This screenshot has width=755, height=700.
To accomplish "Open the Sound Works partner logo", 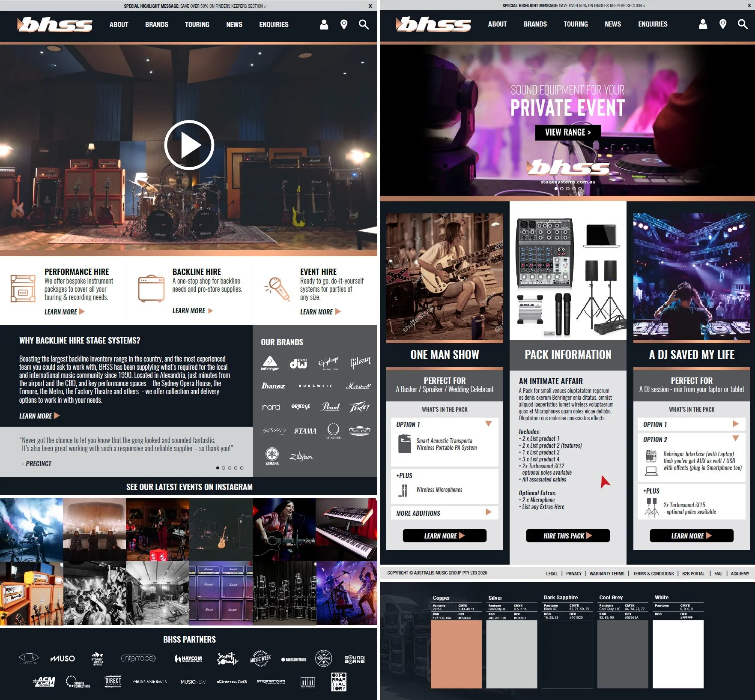I will [x=355, y=659].
